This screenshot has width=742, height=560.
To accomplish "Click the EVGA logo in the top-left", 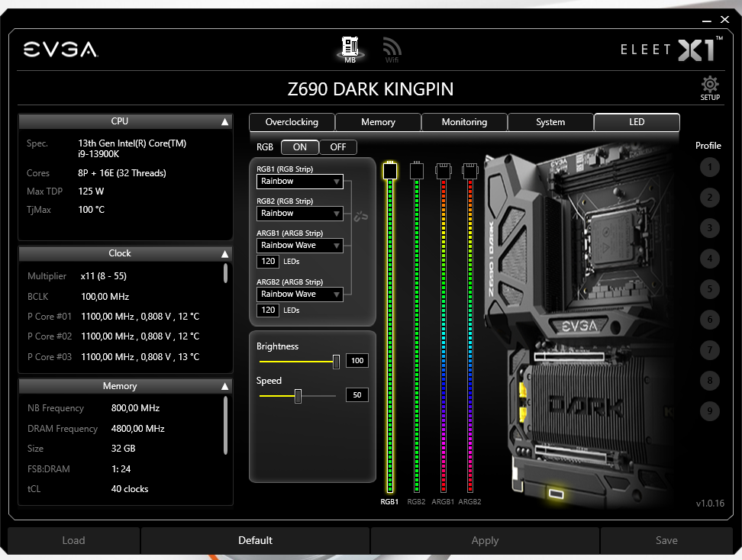I will pyautogui.click(x=61, y=49).
